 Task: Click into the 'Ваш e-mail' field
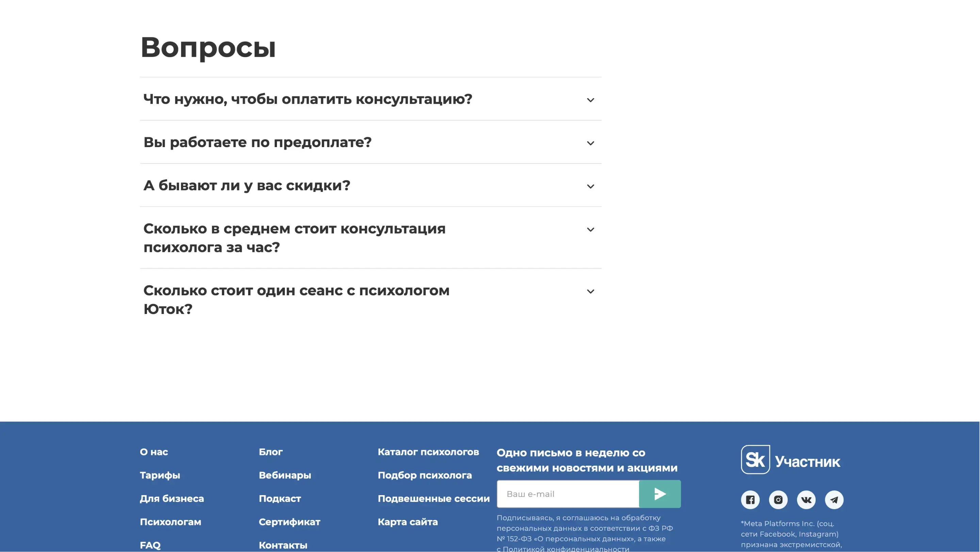(568, 494)
